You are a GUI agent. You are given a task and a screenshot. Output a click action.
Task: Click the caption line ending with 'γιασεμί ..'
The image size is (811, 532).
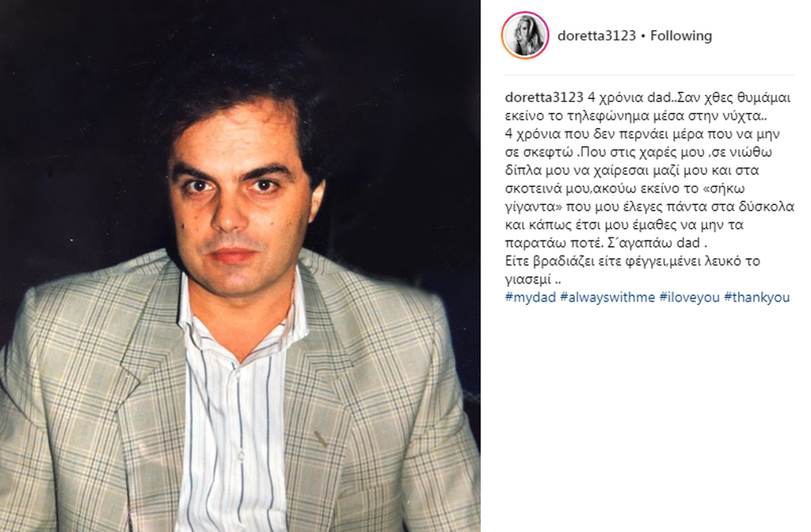pyautogui.click(x=533, y=279)
